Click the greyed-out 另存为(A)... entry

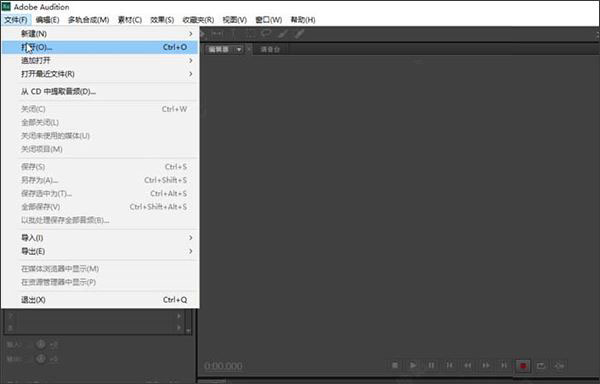100,180
